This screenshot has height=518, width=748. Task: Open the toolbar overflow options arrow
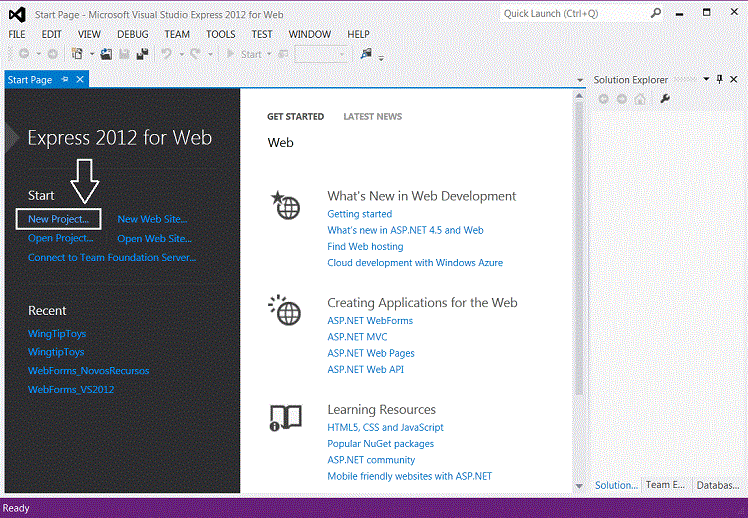pos(381,58)
